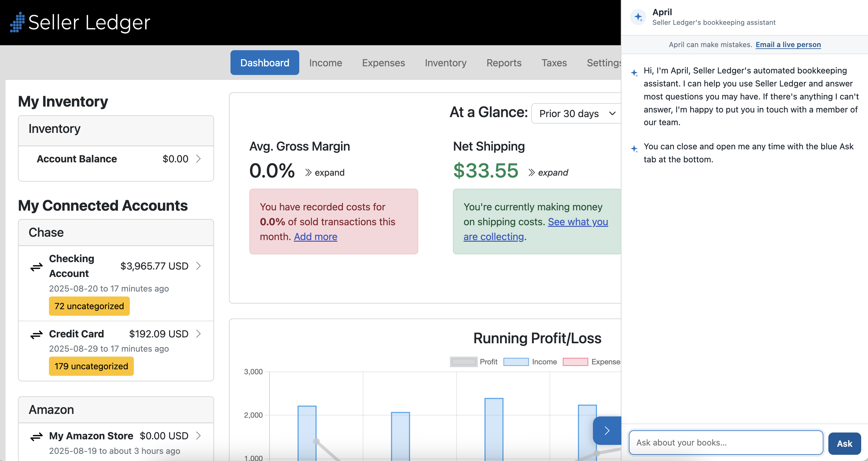Open the Reports tab
This screenshot has width=868, height=461.
[x=504, y=63]
